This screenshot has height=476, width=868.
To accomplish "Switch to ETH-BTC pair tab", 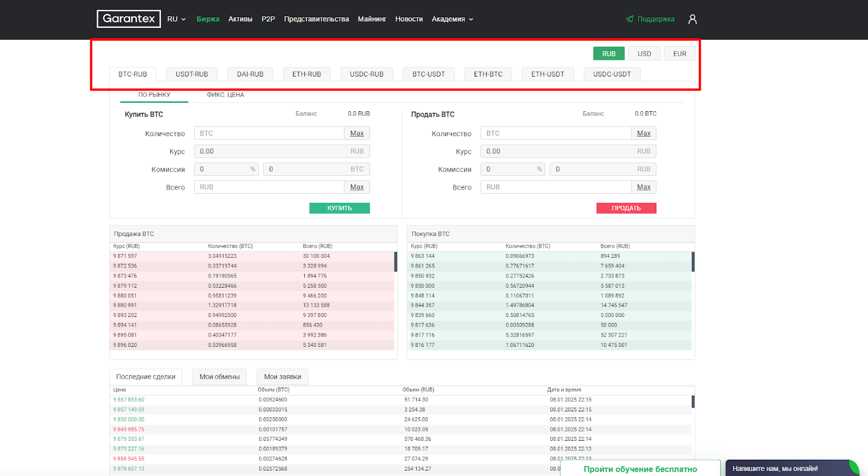I will 488,74.
